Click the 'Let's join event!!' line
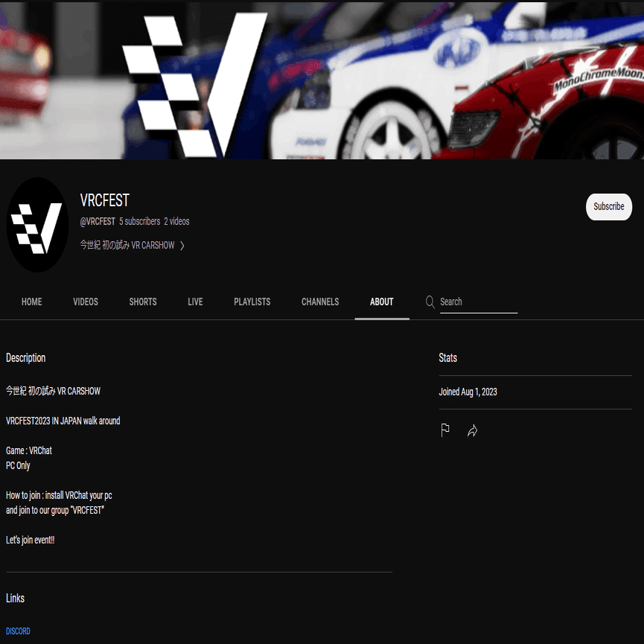The width and height of the screenshot is (644, 644). (x=30, y=540)
